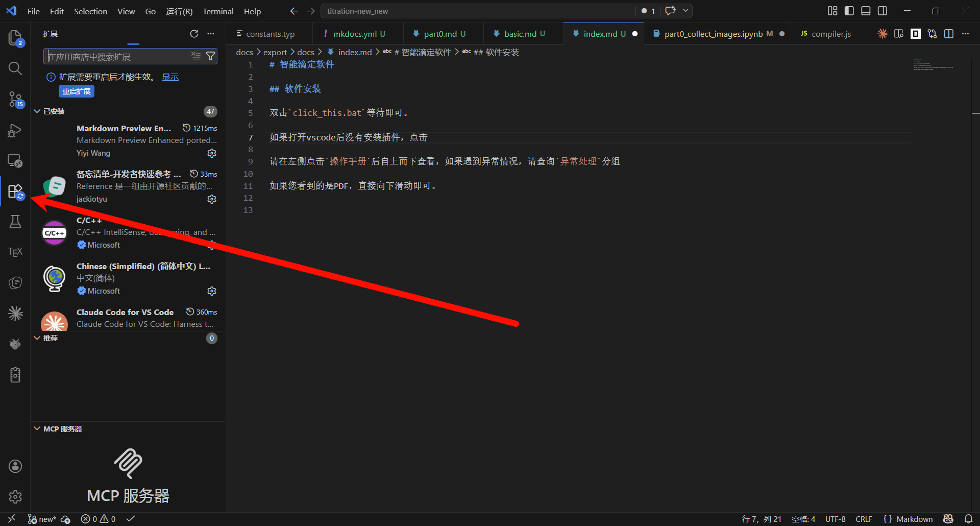
Task: Open the Testing flask icon
Action: tap(15, 222)
